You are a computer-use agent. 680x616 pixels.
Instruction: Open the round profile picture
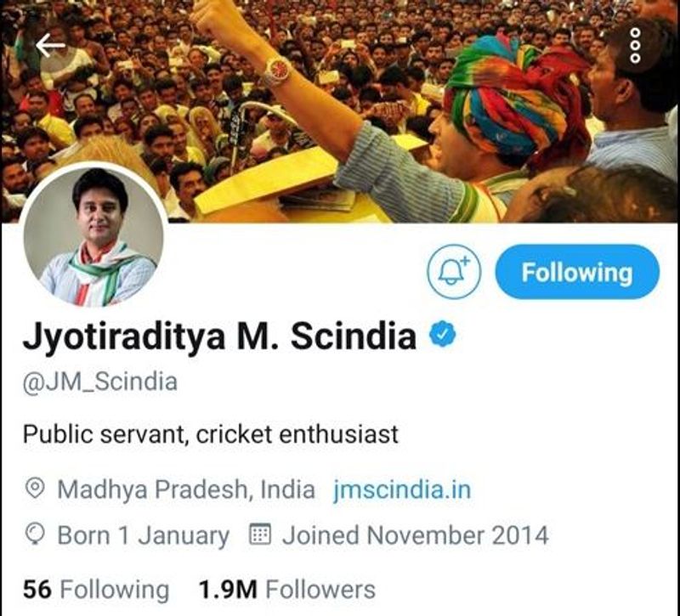tap(93, 237)
